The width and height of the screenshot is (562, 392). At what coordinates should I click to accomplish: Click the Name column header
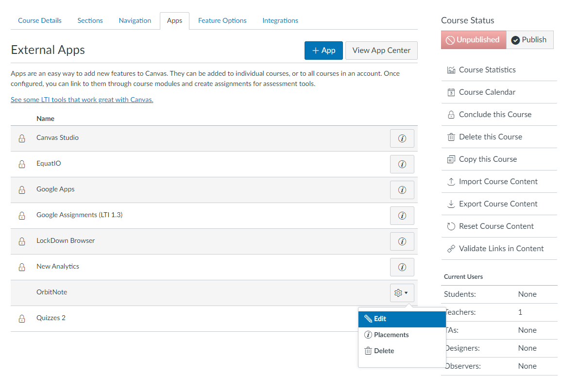click(x=46, y=119)
